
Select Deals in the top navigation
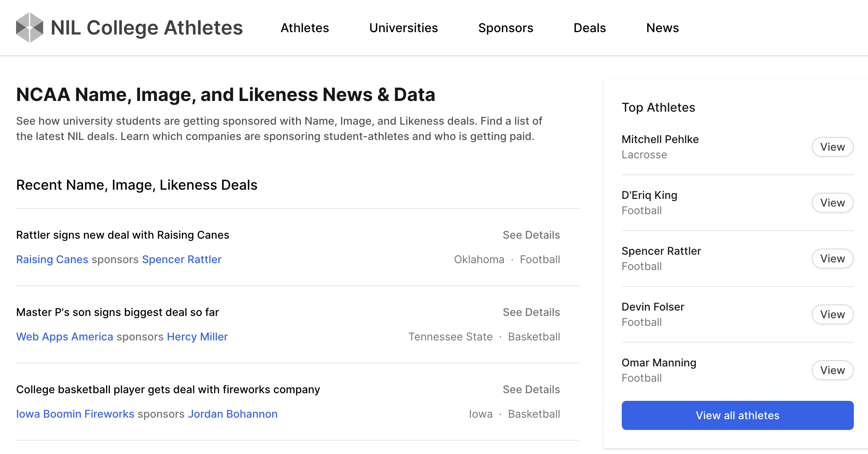click(x=589, y=28)
